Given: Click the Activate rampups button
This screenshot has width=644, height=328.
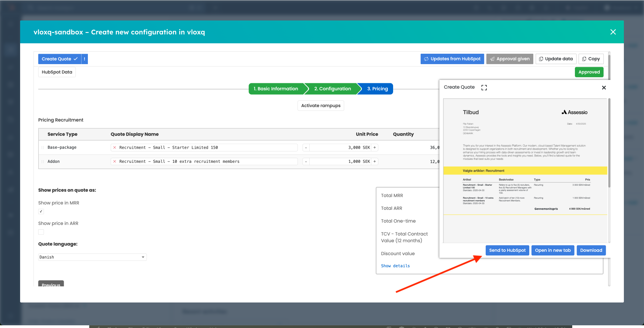Looking at the screenshot, I should pyautogui.click(x=321, y=106).
